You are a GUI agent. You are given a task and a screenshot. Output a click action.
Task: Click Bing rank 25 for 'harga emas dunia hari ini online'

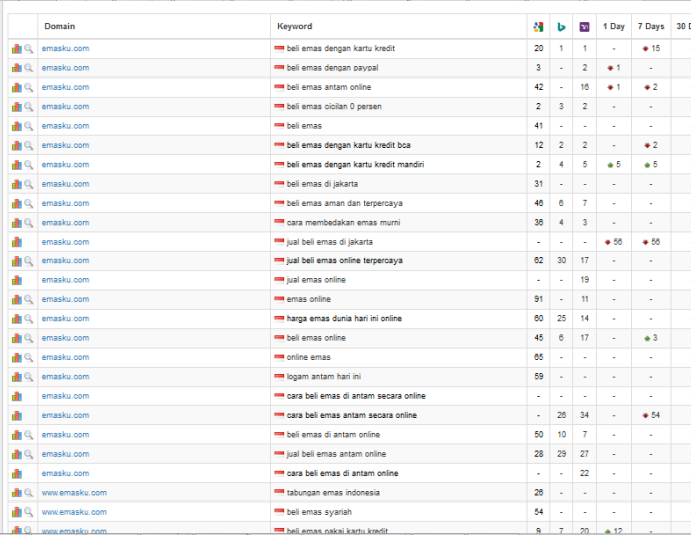[x=561, y=319]
